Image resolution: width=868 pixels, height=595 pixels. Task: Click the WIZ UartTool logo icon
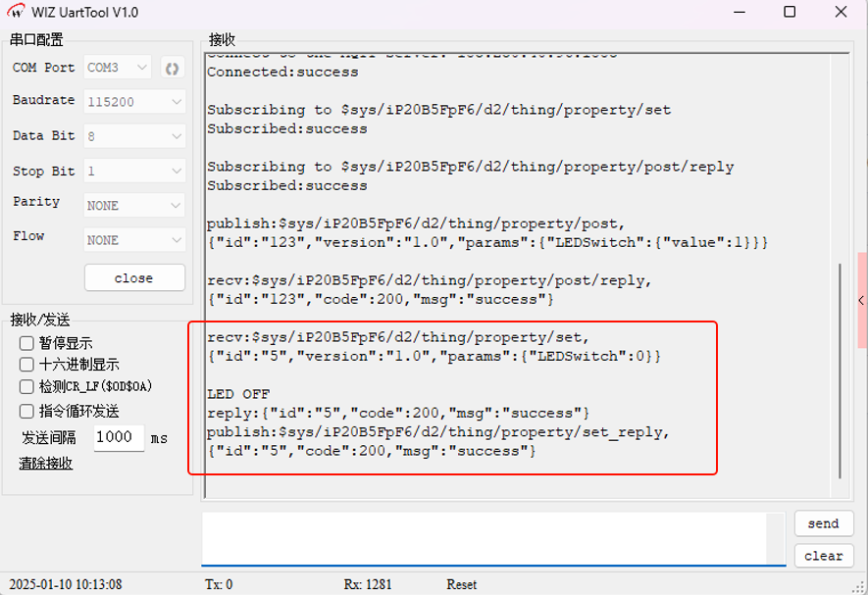pos(16,13)
